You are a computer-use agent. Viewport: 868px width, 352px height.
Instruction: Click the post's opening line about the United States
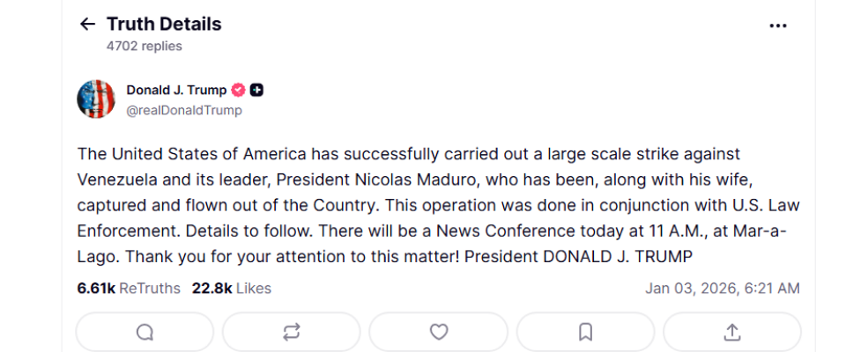264,154
